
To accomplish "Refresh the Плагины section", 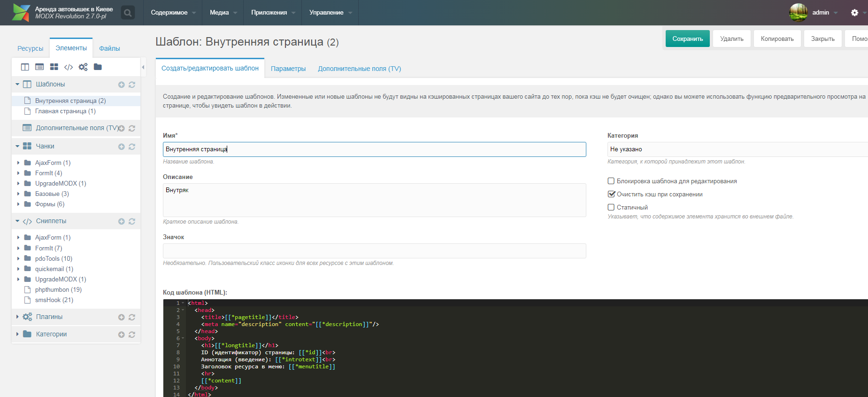I will 132,317.
